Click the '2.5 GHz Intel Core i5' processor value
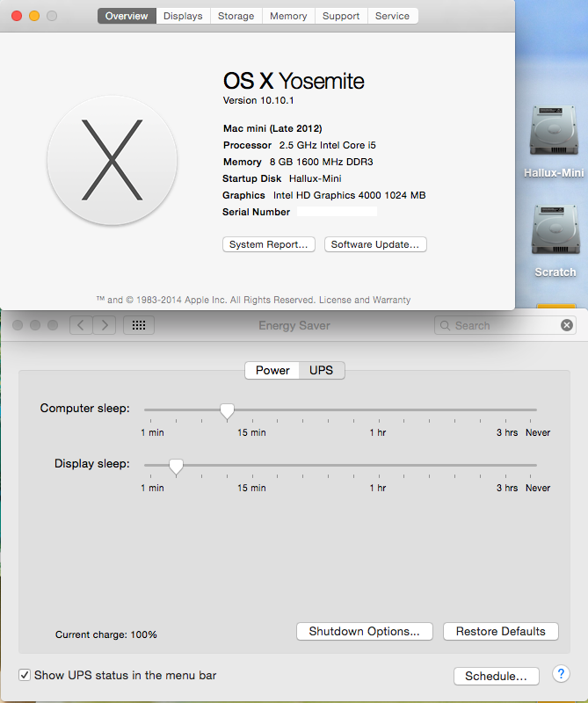This screenshot has height=703, width=588. point(328,145)
